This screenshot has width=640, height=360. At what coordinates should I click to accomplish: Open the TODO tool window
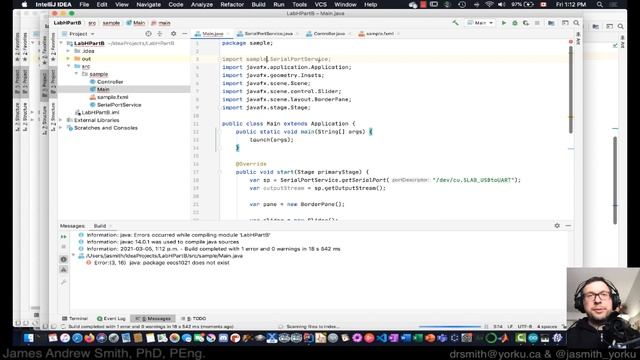click(194, 319)
